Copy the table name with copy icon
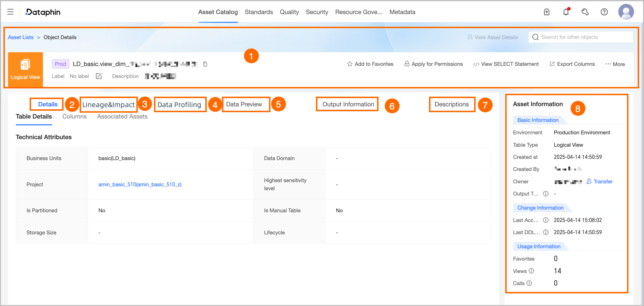 click(205, 64)
